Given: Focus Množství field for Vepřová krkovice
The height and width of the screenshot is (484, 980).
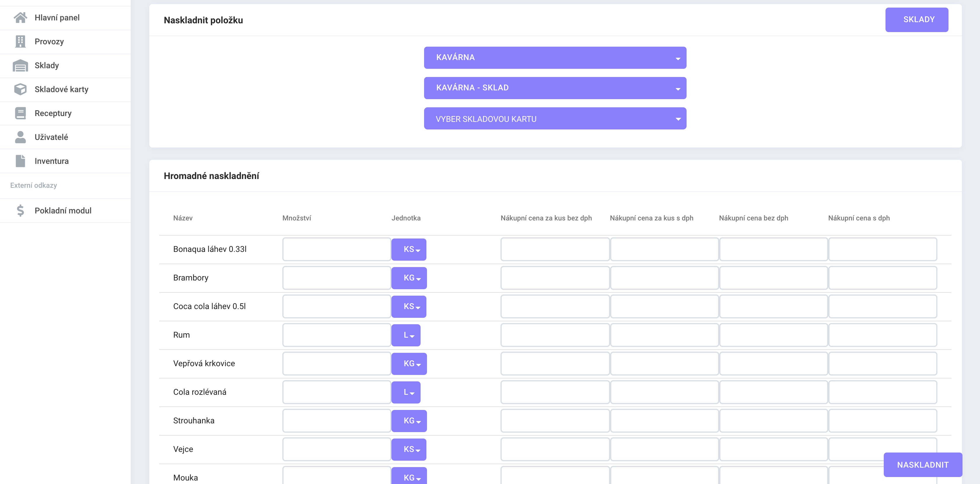Looking at the screenshot, I should (x=336, y=364).
